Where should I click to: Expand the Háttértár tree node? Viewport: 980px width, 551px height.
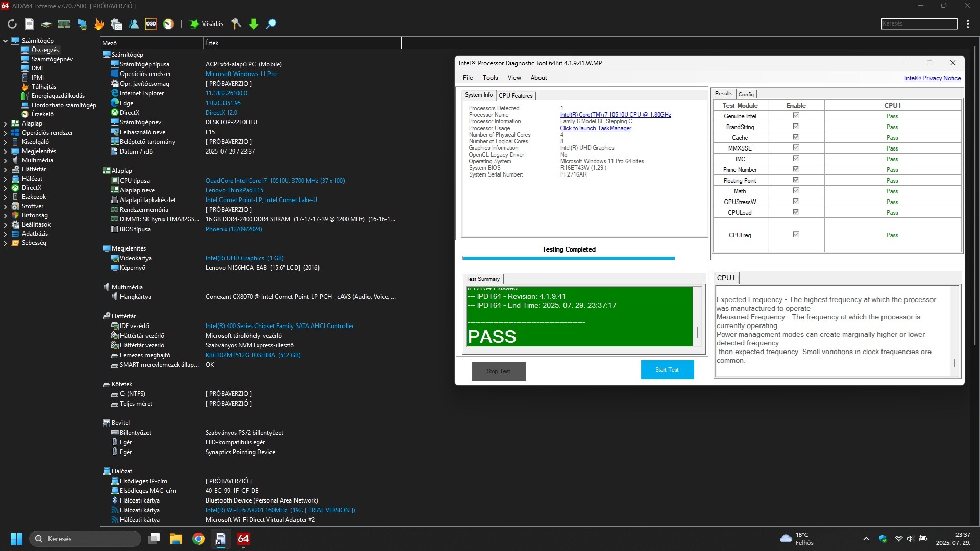6,169
